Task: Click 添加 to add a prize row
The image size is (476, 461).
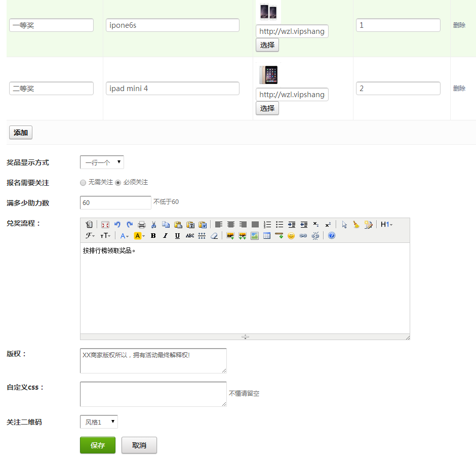Action: coord(21,133)
